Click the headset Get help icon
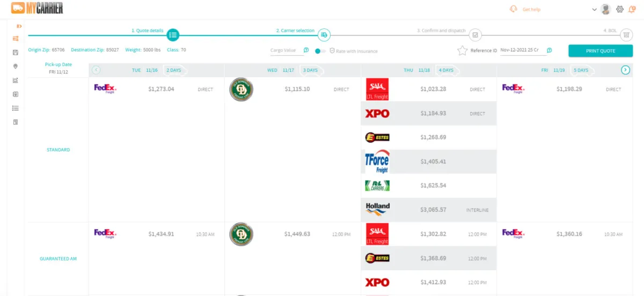This screenshot has height=296, width=644. click(514, 9)
